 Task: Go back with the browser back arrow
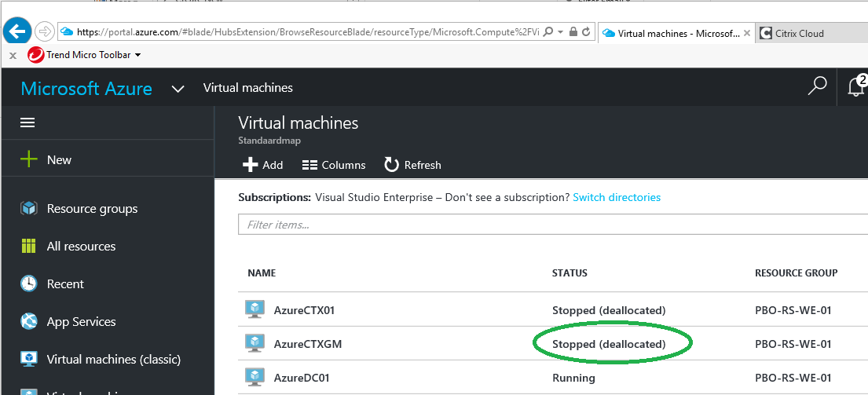coord(16,31)
